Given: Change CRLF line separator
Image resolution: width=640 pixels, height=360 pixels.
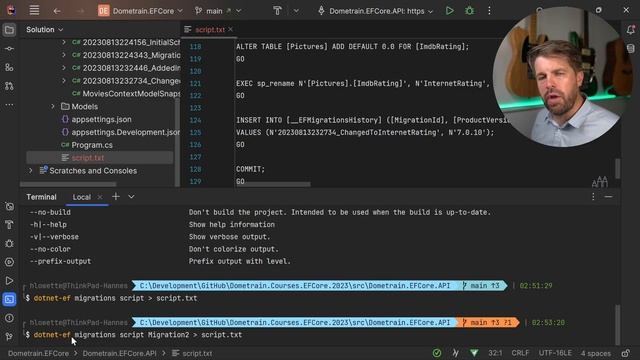Looking at the screenshot, I should [520, 353].
